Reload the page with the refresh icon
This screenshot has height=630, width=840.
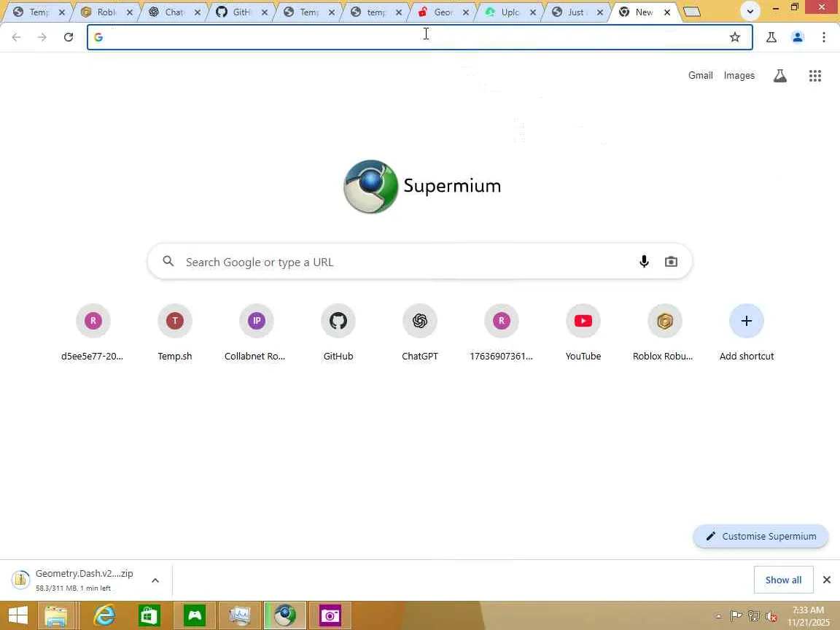(68, 37)
